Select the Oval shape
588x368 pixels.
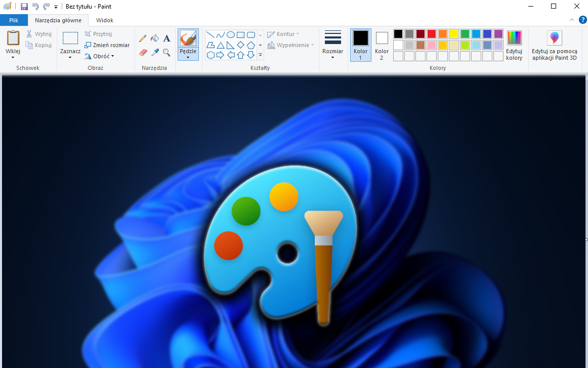point(231,34)
